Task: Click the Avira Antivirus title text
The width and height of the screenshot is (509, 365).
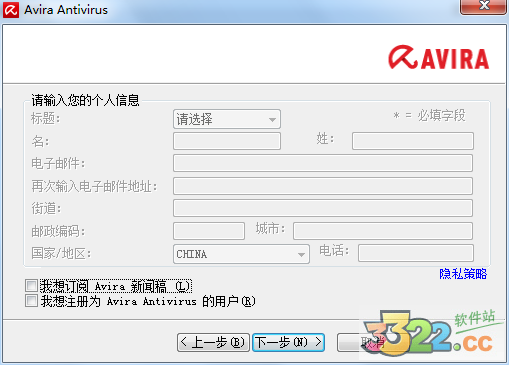Action: click(x=66, y=10)
